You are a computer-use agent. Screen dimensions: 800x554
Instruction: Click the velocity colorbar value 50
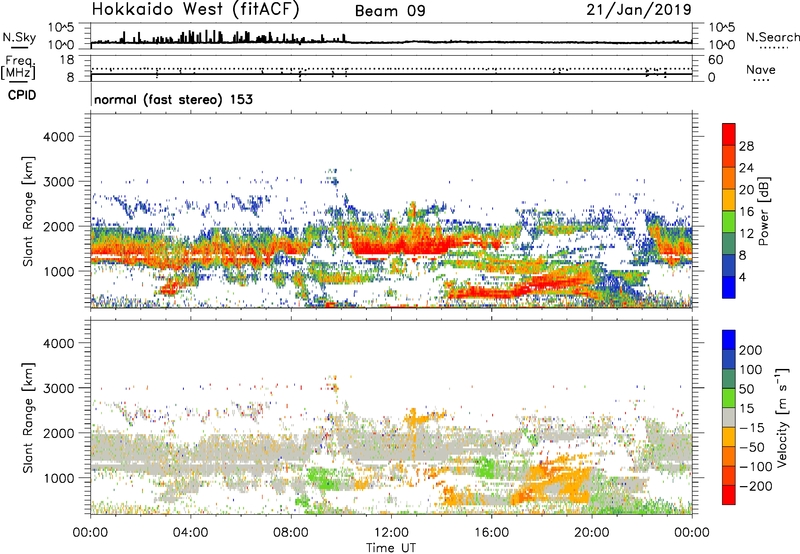click(746, 389)
